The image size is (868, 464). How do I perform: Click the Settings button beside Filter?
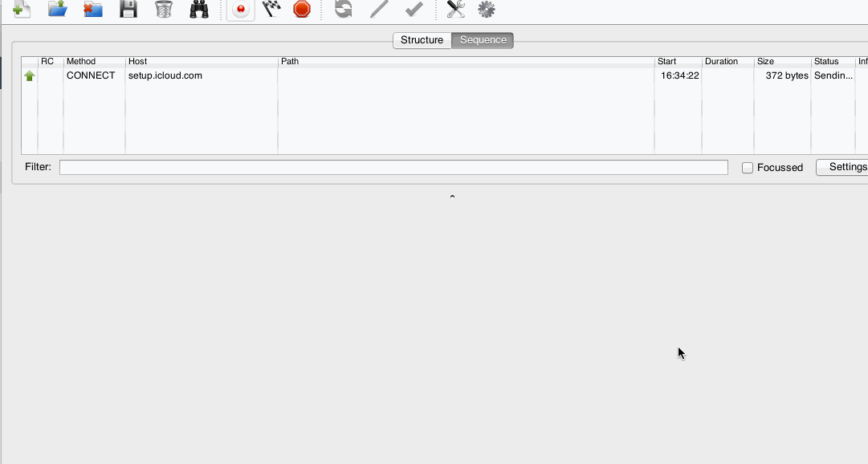[842, 167]
